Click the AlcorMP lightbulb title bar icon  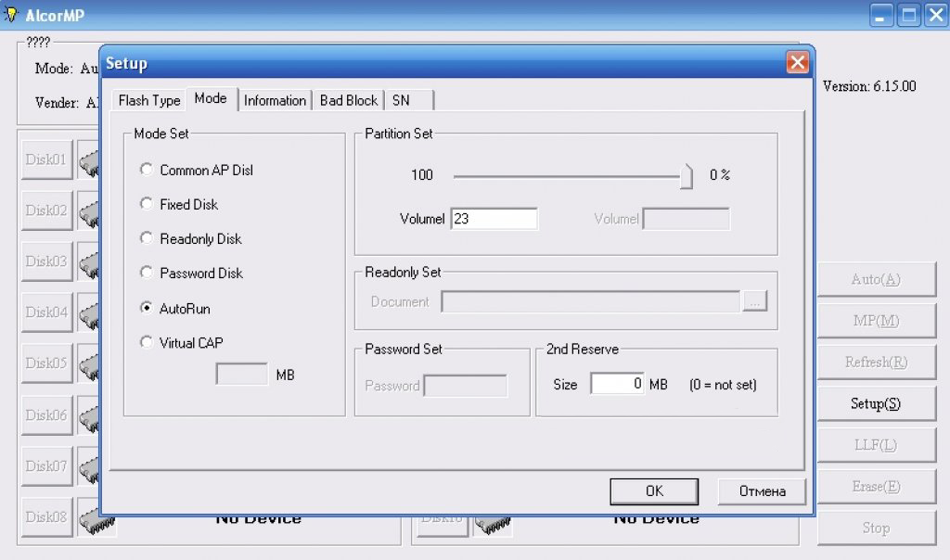[x=11, y=15]
